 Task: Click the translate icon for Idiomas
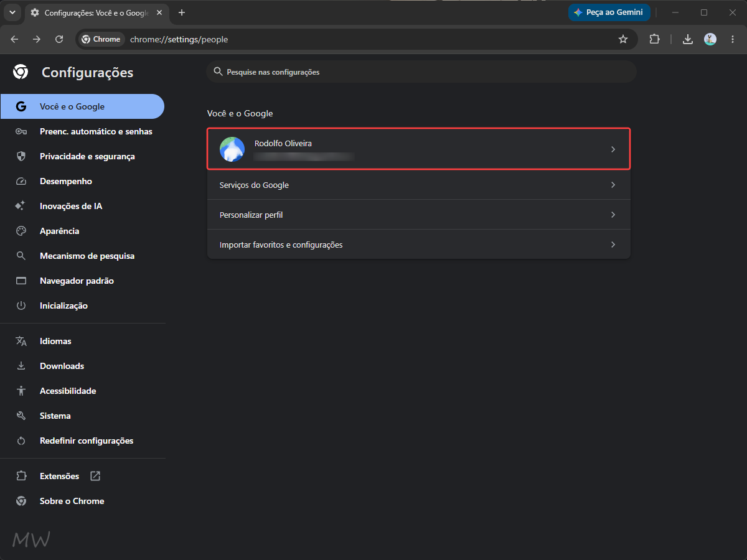tap(21, 341)
